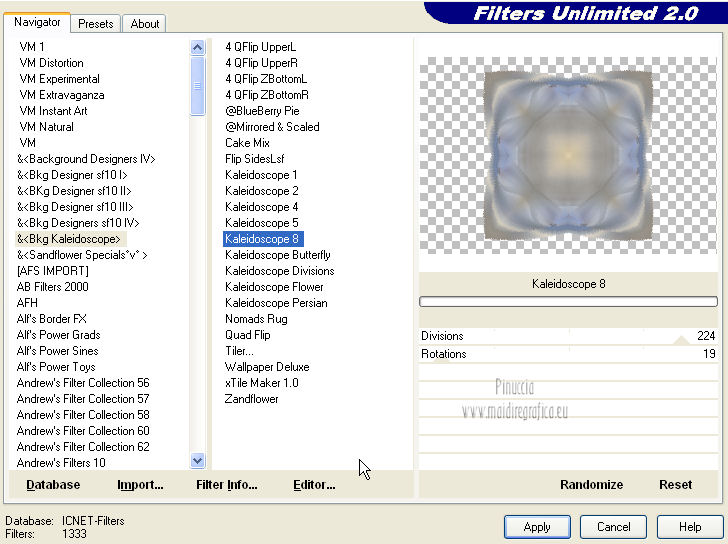The height and width of the screenshot is (544, 728).
Task: Click the category list scrollbar thumb
Action: pos(197,85)
